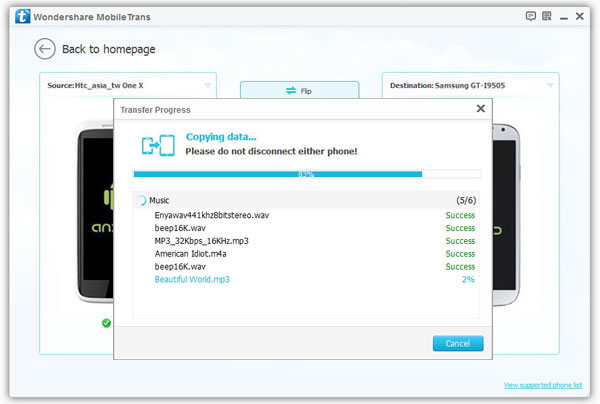The width and height of the screenshot is (600, 404).
Task: Open the Destination device dropdown arrow
Action: tap(550, 85)
